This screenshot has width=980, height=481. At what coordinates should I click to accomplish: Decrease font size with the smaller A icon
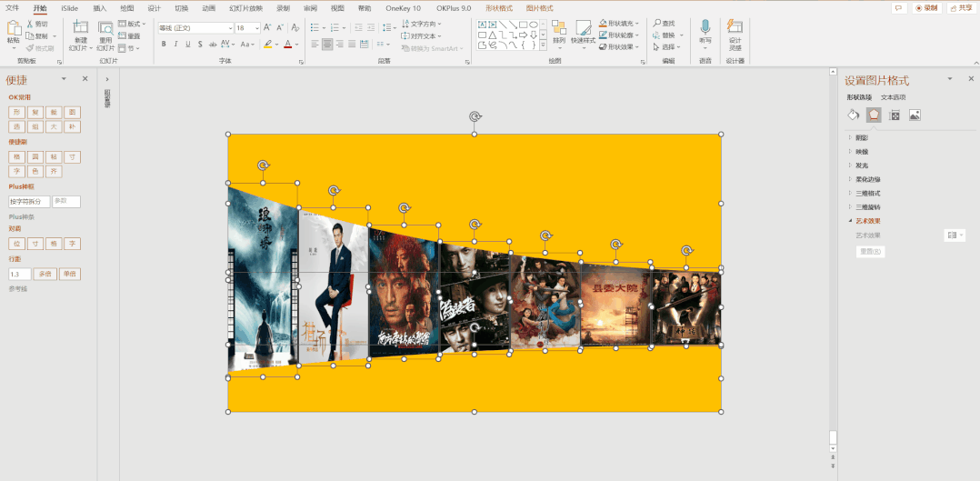point(279,27)
